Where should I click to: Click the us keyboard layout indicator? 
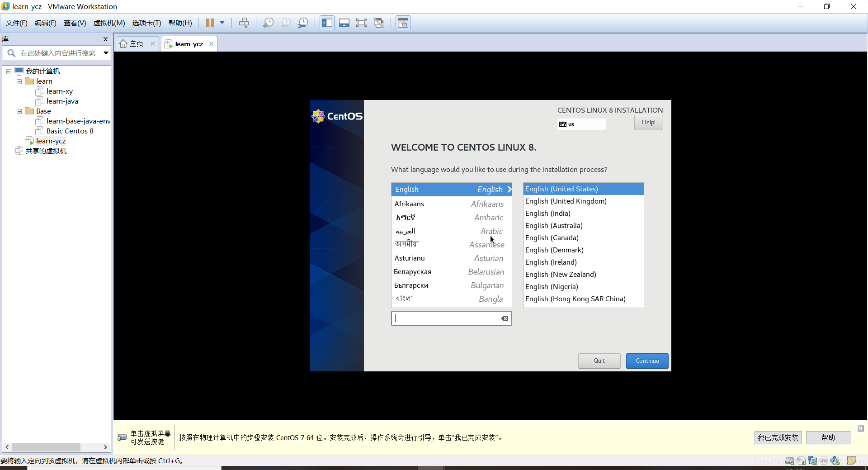(581, 124)
